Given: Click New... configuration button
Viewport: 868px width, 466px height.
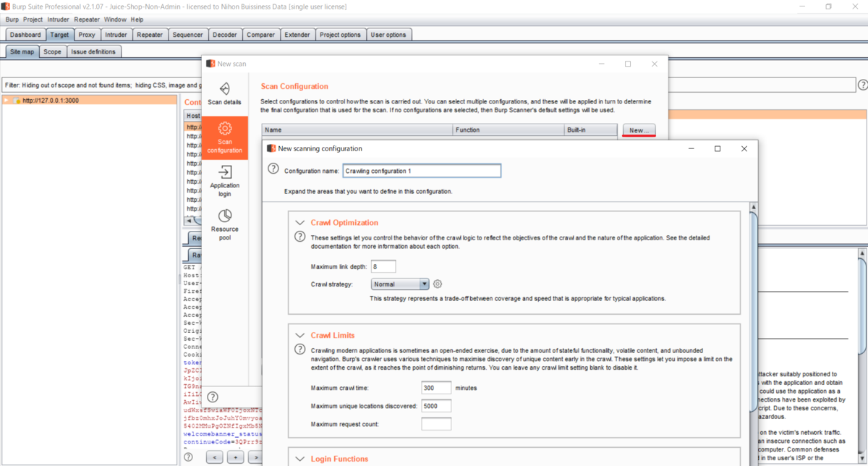Looking at the screenshot, I should click(639, 130).
